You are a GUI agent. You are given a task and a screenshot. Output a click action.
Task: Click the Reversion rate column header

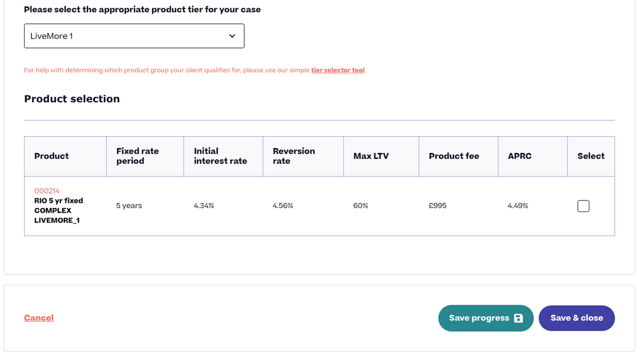(294, 156)
